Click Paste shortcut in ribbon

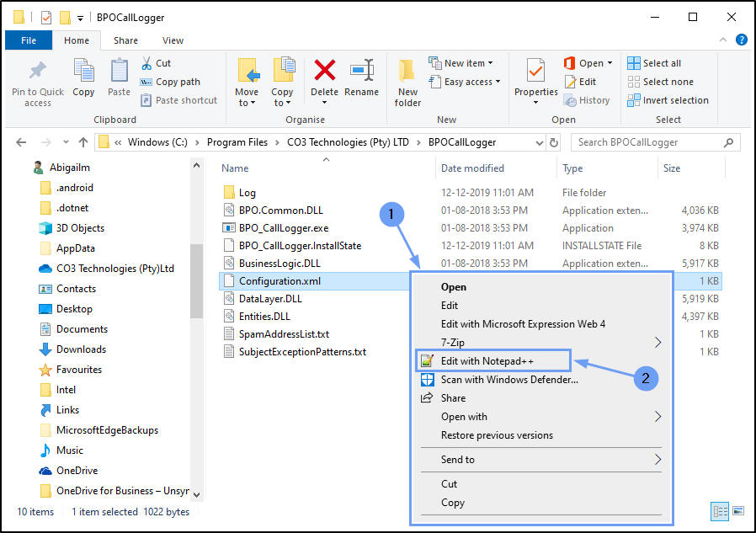coord(178,100)
